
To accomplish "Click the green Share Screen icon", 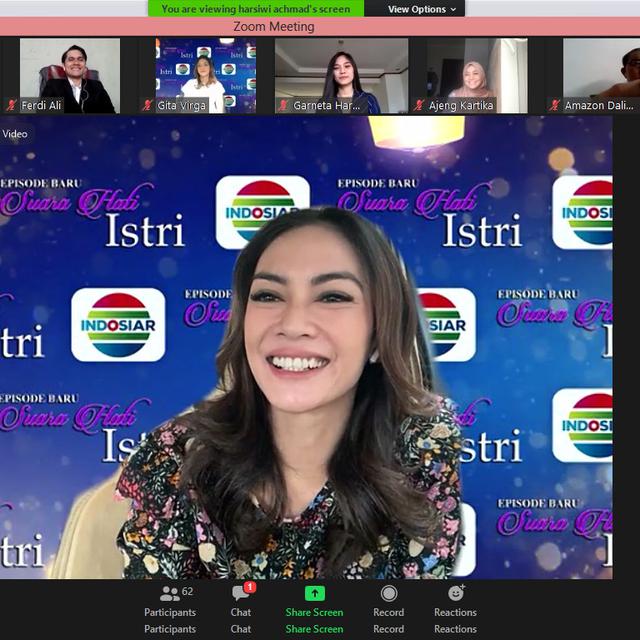I will (x=315, y=593).
